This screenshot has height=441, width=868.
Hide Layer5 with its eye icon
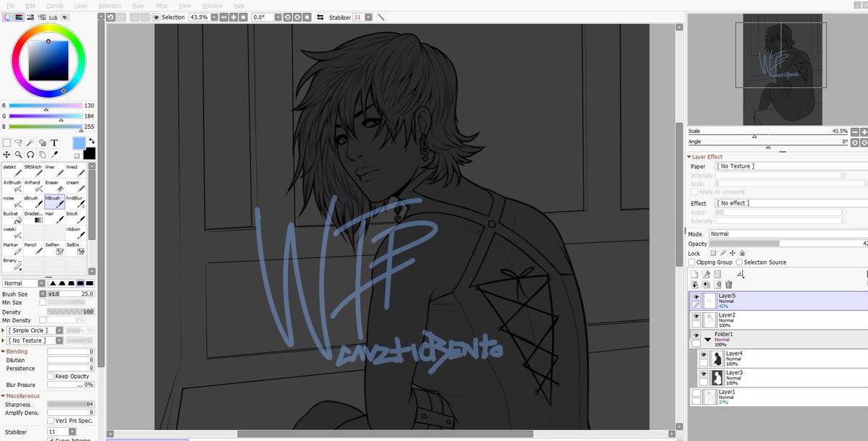pos(696,297)
